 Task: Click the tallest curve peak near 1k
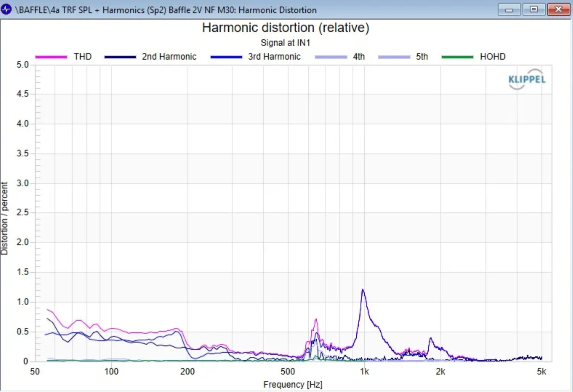pos(362,290)
